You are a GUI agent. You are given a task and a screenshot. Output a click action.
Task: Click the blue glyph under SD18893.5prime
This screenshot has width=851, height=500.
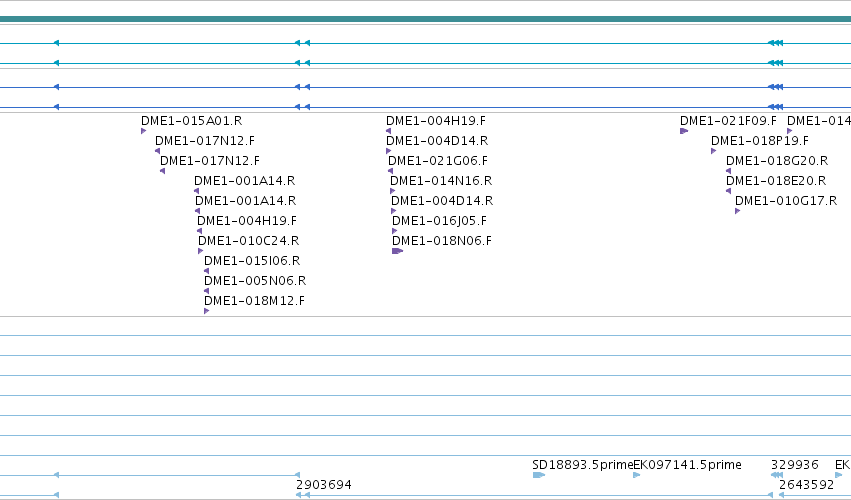coord(538,475)
